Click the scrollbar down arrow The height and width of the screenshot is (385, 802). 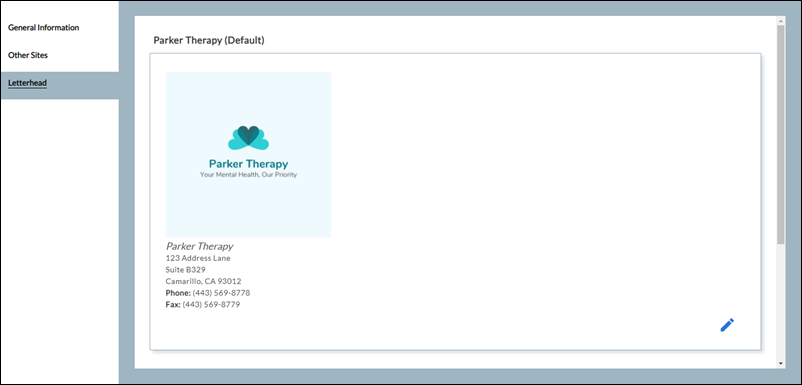[780, 364]
